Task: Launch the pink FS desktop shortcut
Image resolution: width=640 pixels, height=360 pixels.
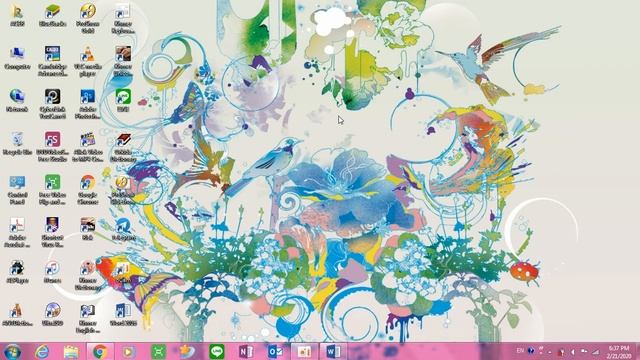Action: [x=53, y=147]
